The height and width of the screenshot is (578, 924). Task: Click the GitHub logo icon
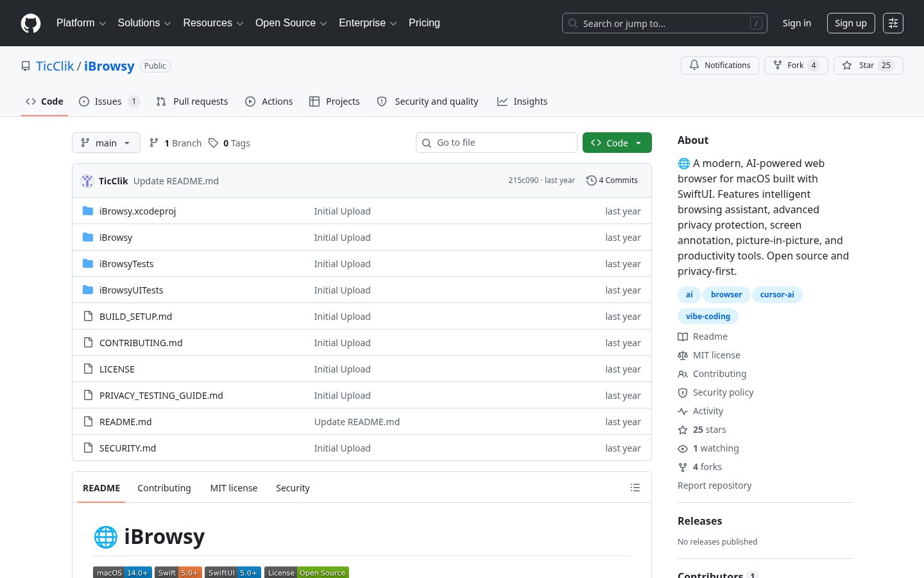coord(31,23)
